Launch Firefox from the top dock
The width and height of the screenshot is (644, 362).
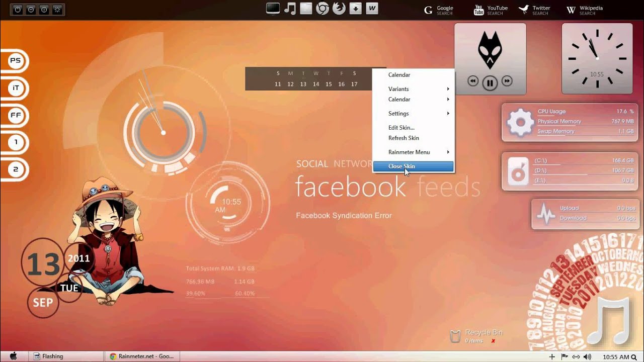pyautogui.click(x=339, y=8)
